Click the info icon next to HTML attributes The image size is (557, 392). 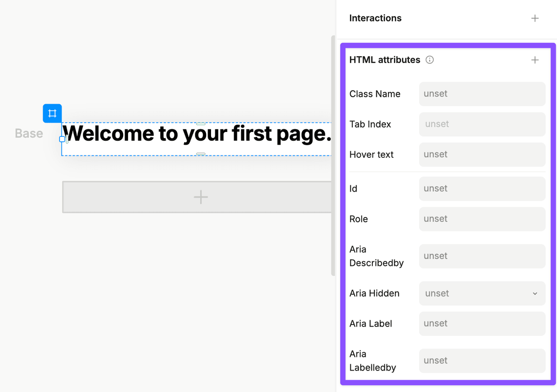coord(429,60)
